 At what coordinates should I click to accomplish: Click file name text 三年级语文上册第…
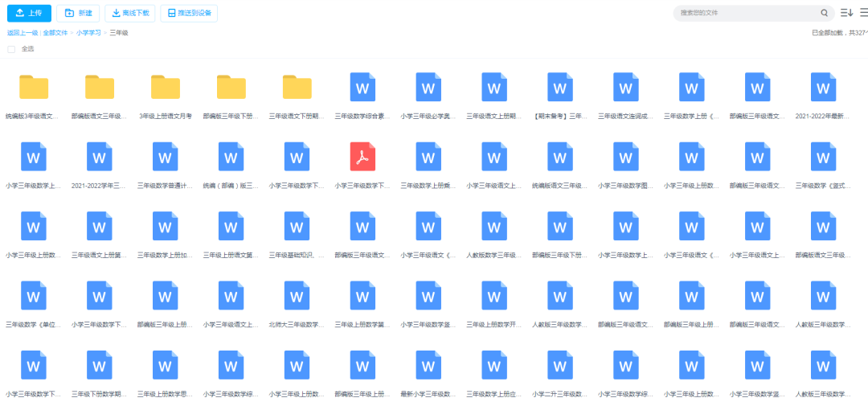coord(100,255)
